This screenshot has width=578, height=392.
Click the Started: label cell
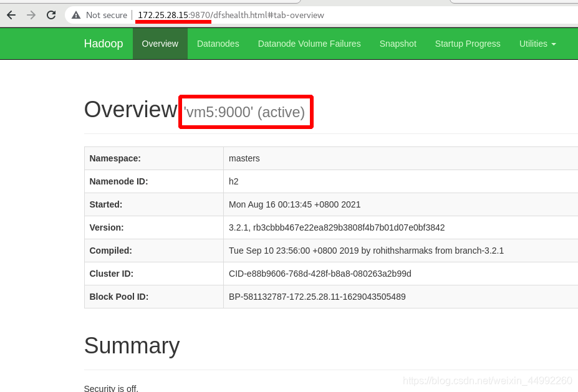(x=154, y=204)
